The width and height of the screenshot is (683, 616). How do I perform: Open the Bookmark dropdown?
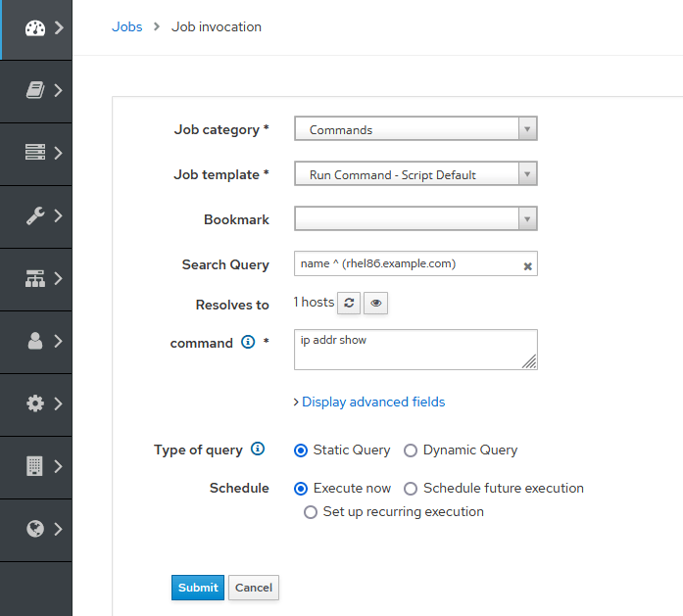(415, 219)
